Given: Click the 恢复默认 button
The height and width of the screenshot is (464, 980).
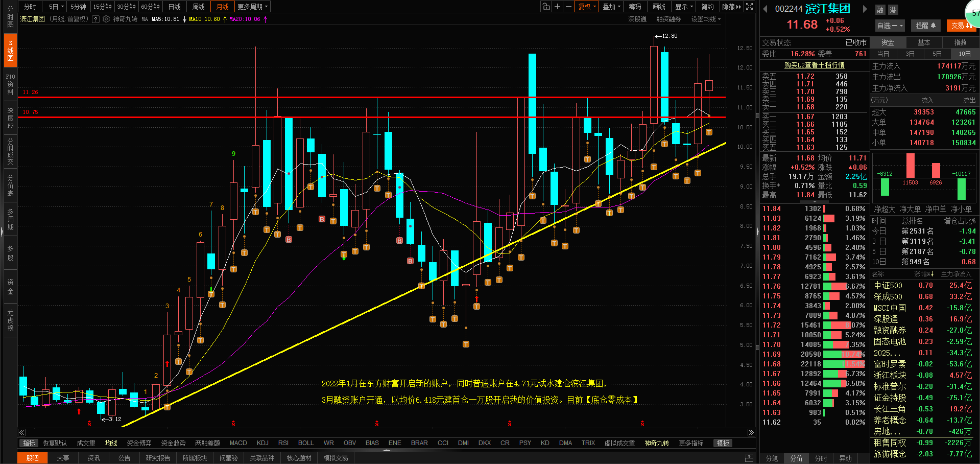Looking at the screenshot, I should point(55,443).
